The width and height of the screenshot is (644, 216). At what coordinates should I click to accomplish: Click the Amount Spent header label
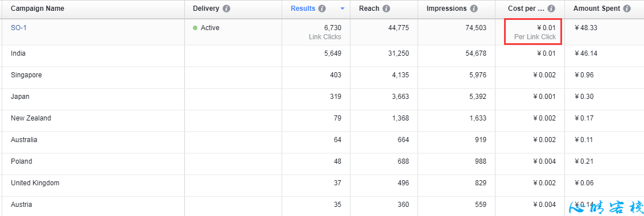point(597,9)
